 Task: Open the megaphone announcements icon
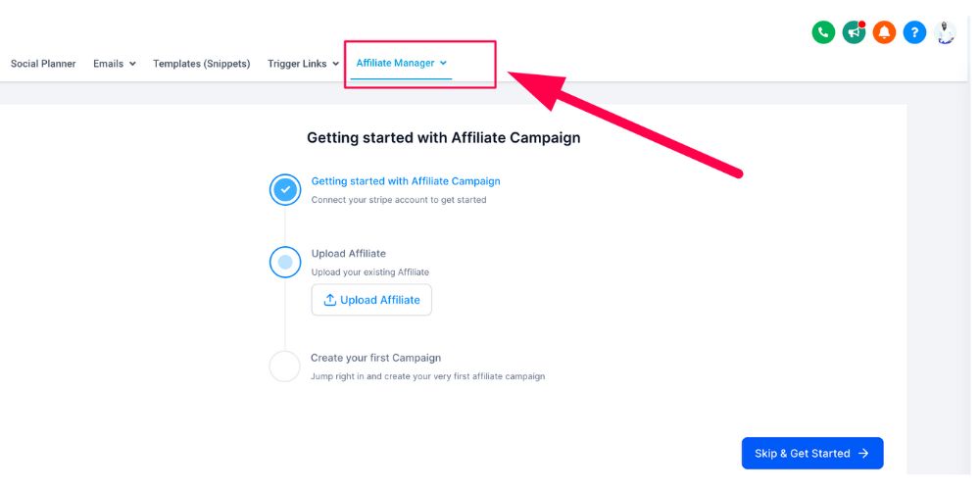pos(854,32)
